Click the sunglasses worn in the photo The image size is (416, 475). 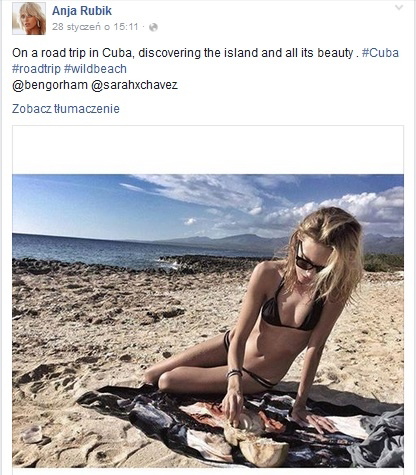(x=307, y=258)
